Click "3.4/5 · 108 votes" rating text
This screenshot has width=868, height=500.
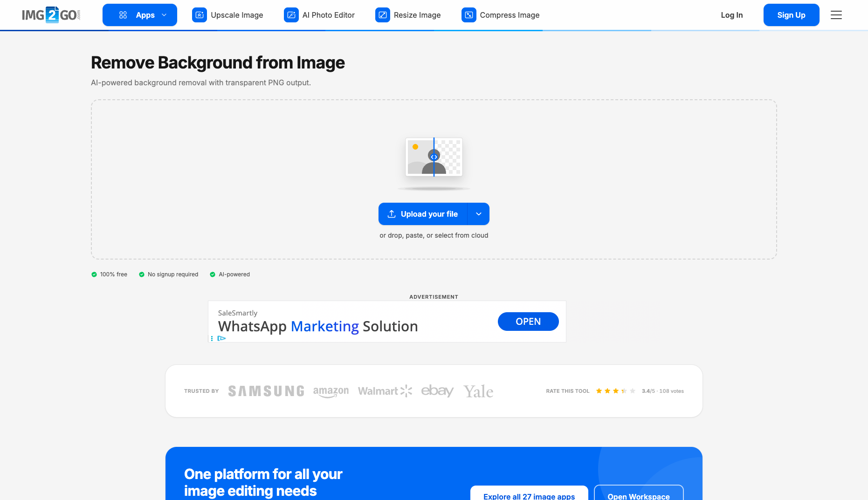click(x=663, y=391)
